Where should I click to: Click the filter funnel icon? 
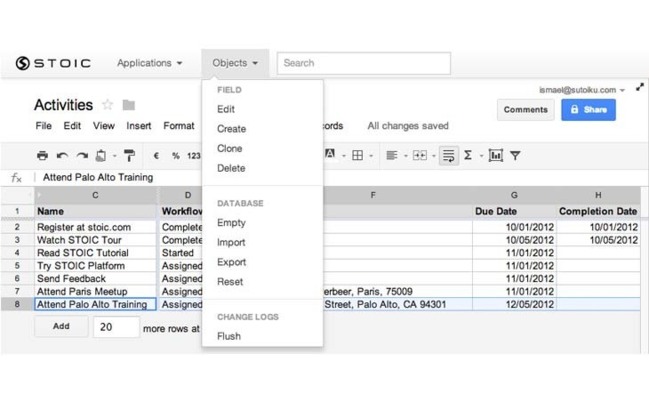pos(515,156)
